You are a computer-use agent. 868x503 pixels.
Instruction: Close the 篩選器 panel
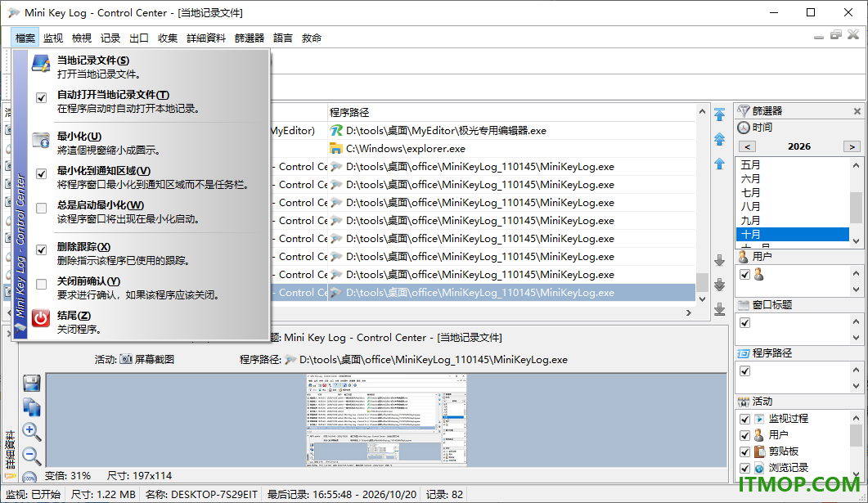coord(857,111)
